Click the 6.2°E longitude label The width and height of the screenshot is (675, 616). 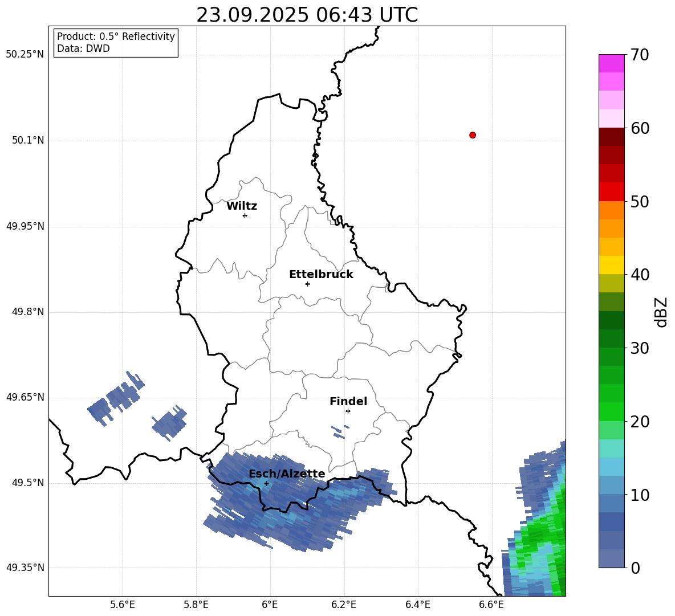(344, 605)
